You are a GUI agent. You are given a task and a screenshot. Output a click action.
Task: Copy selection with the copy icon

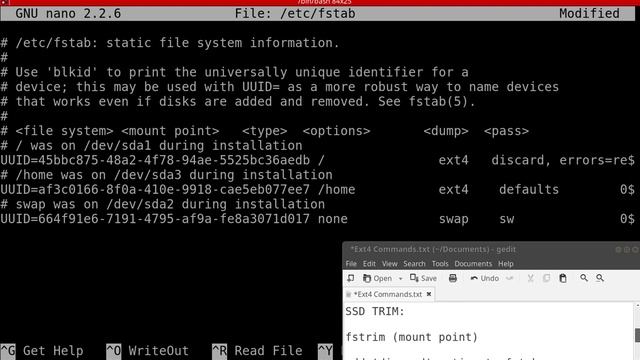546,278
